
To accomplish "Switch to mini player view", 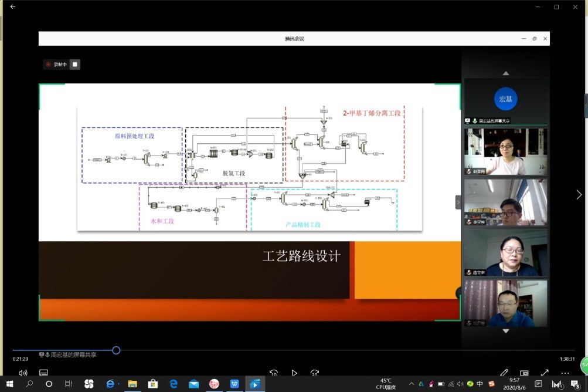I will [x=524, y=373].
